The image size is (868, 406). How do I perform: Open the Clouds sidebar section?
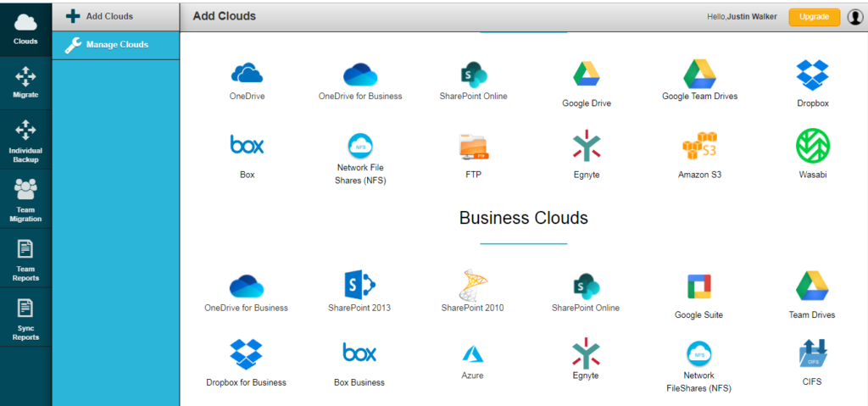coord(25,28)
